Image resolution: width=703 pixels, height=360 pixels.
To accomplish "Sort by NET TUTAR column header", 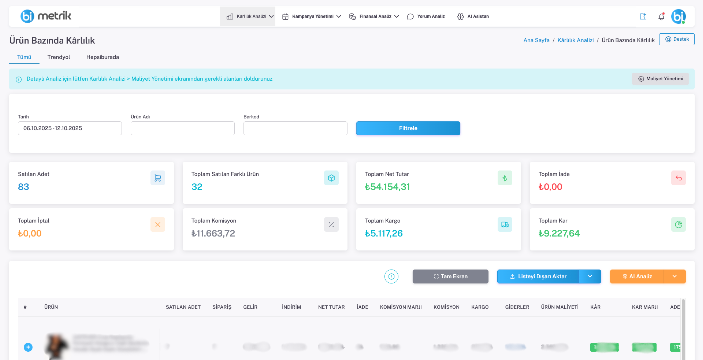I will coord(331,307).
